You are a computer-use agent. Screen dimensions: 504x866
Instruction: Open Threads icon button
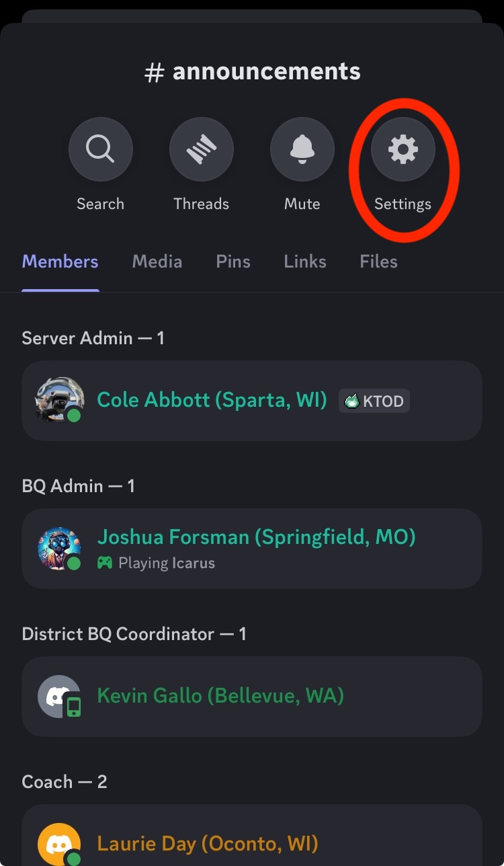(x=201, y=149)
